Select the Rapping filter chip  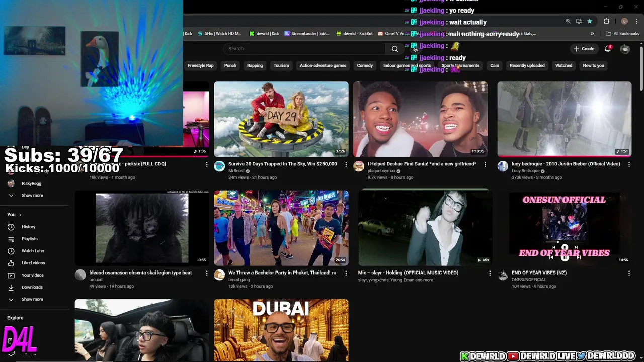pos(255,65)
